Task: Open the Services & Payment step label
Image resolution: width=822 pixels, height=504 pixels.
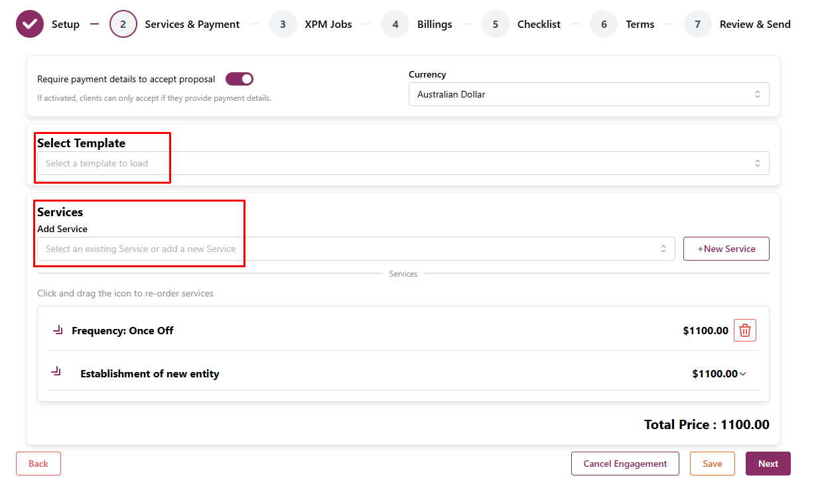Action: pyautogui.click(x=192, y=24)
